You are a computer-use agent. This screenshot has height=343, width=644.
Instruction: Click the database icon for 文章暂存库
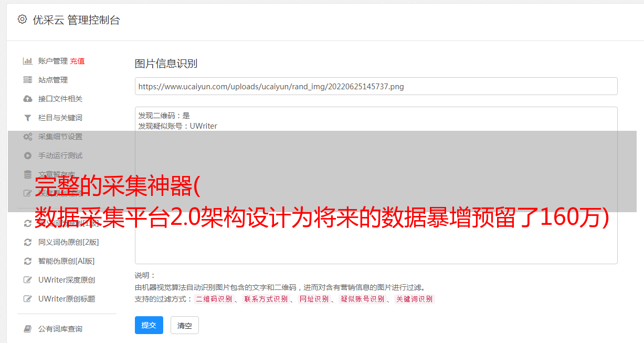coord(28,174)
